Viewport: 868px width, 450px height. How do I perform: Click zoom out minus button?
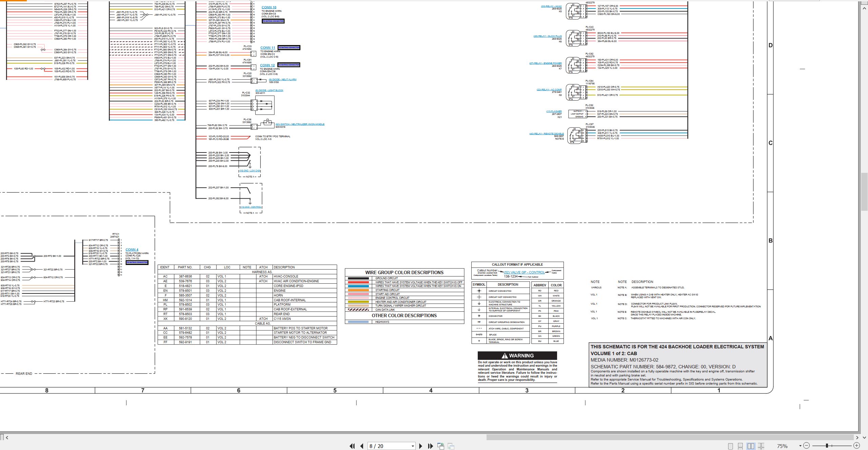point(807,446)
